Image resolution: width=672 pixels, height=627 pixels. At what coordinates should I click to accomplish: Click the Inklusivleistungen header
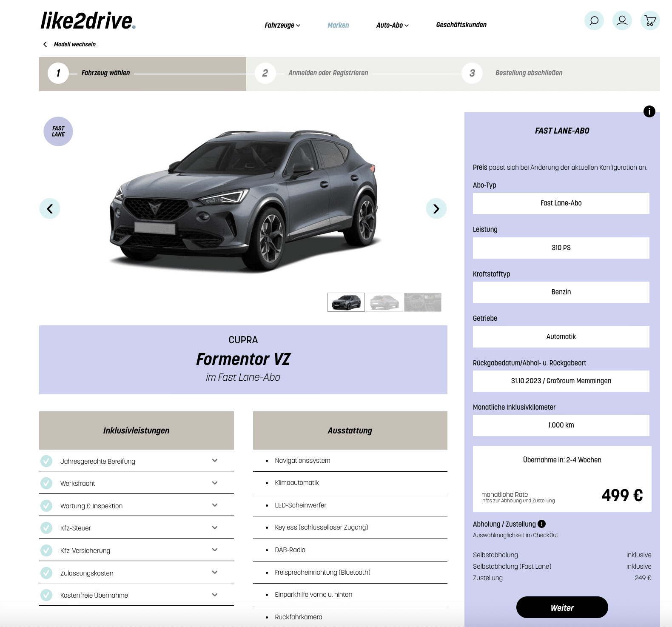137,430
